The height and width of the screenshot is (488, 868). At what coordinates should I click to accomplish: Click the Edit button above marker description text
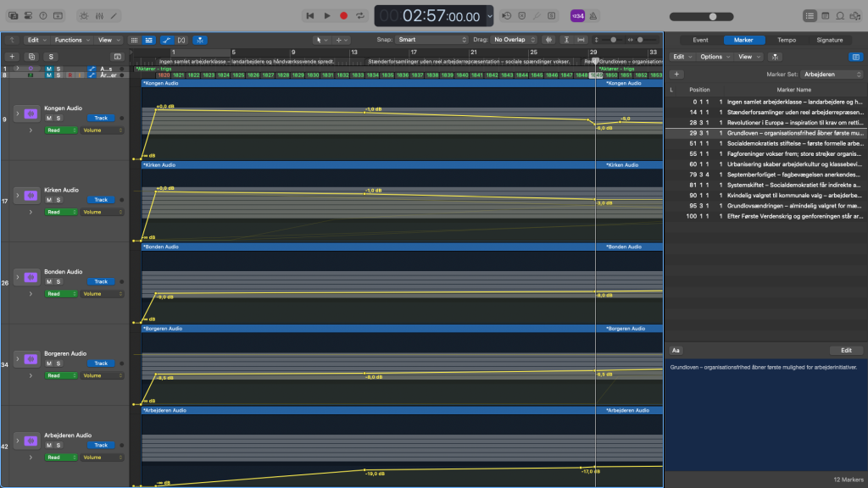(x=846, y=350)
